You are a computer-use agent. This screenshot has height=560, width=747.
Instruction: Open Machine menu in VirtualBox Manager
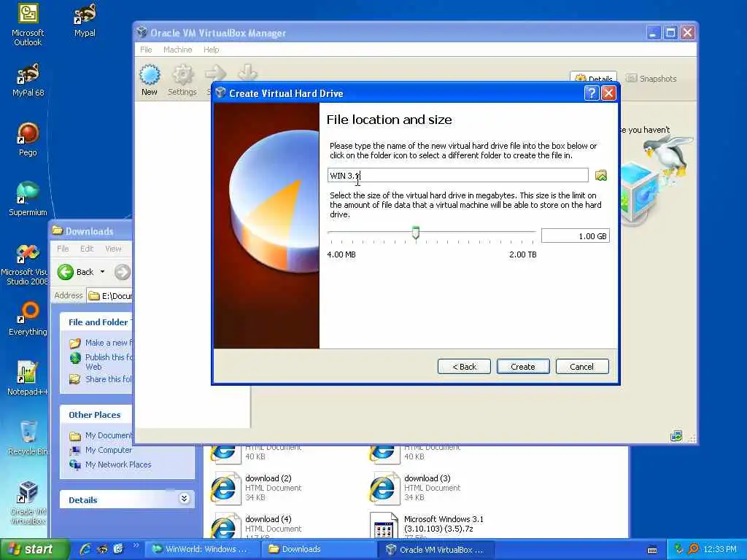178,50
